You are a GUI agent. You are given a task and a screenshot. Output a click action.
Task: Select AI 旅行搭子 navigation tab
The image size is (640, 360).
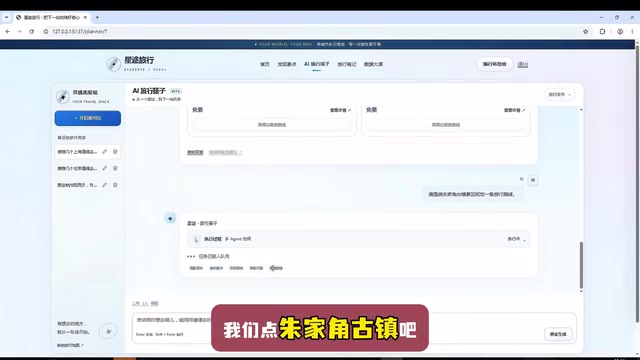click(317, 64)
